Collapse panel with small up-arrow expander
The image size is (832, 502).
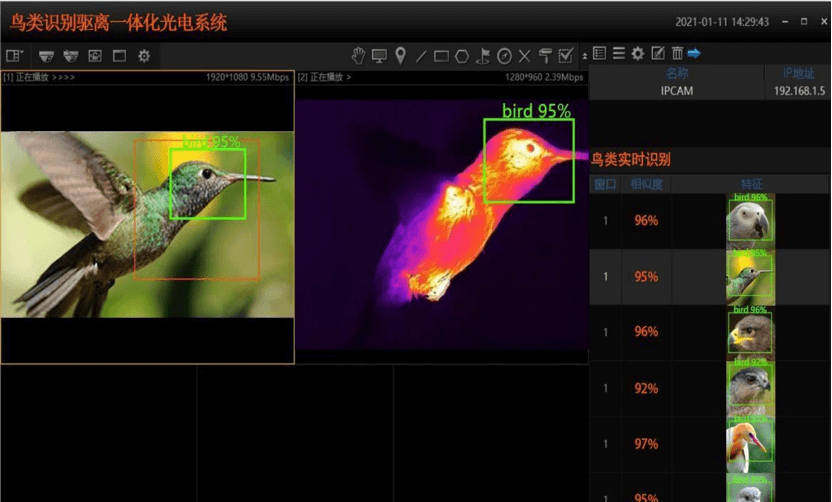pyautogui.click(x=585, y=56)
